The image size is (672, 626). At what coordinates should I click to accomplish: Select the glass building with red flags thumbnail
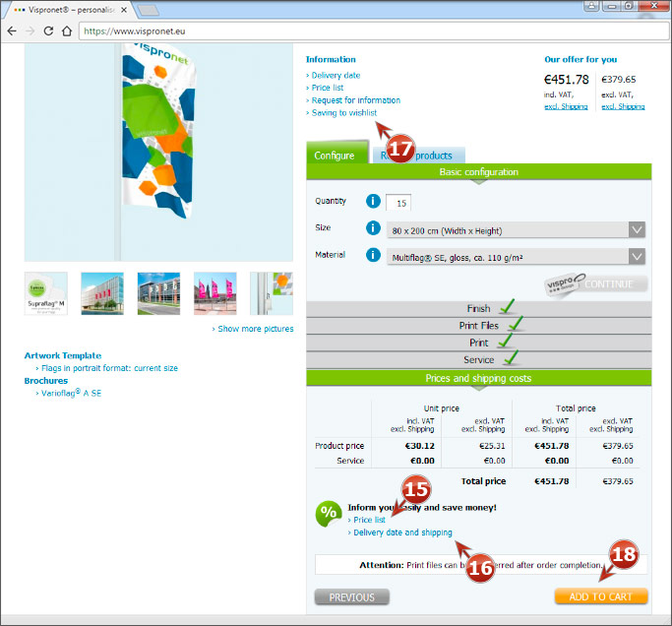point(102,293)
